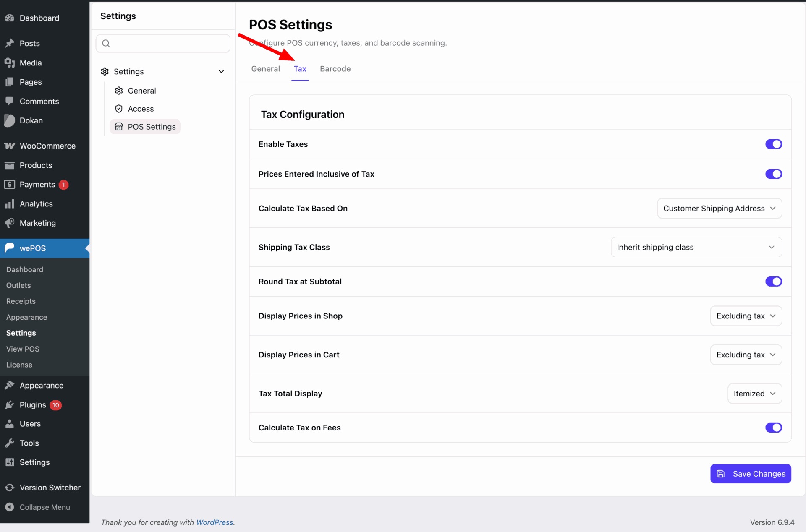Click the Collapse Menu arrow icon
The height and width of the screenshot is (532, 806).
tap(9, 507)
